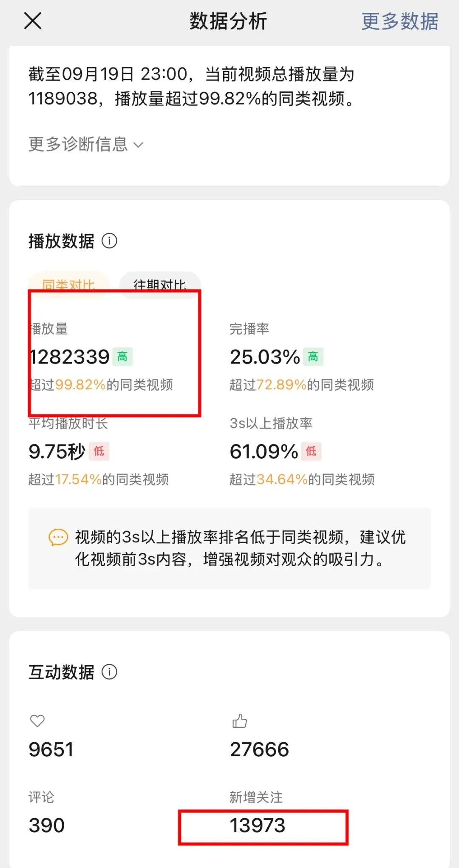Viewport: 459px width, 868px height.
Task: Tap the 3s播放率 suggestion tip box
Action: 229,548
